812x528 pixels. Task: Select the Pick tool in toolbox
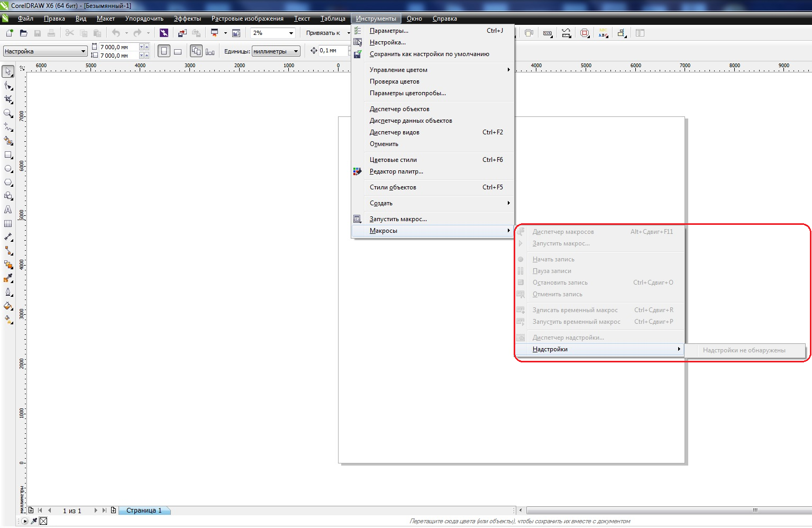(8, 71)
